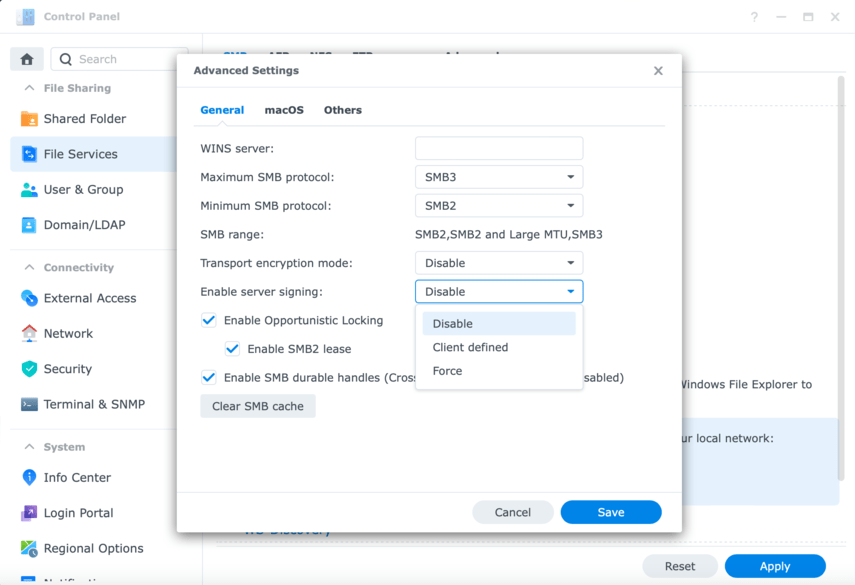855x585 pixels.
Task: Open Minimum SMB protocol dropdown
Action: click(499, 206)
